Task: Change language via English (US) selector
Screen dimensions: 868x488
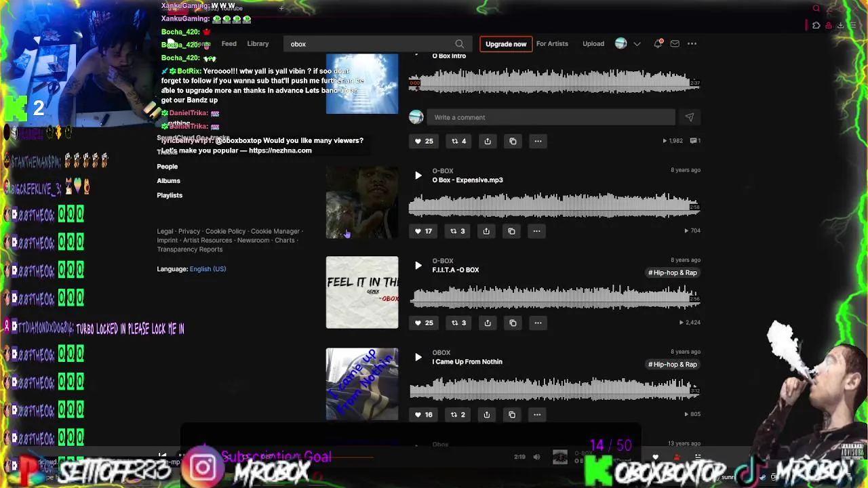Action: 208,269
